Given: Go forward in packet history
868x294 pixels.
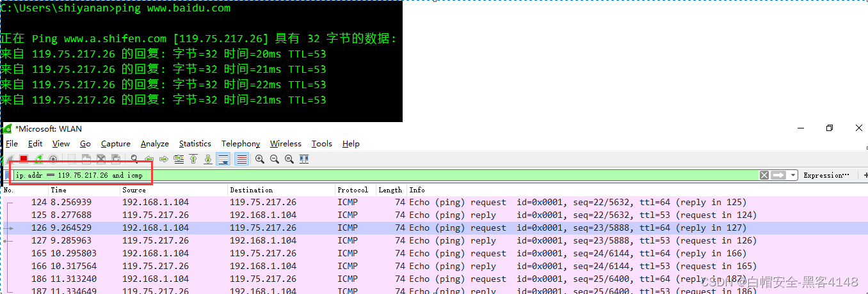Looking at the screenshot, I should tap(164, 159).
